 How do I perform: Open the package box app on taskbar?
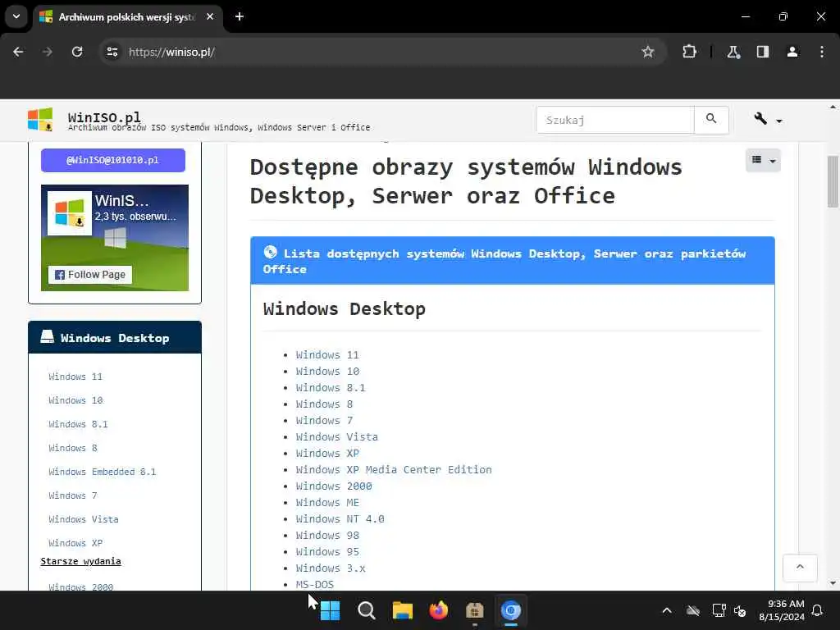(475, 610)
